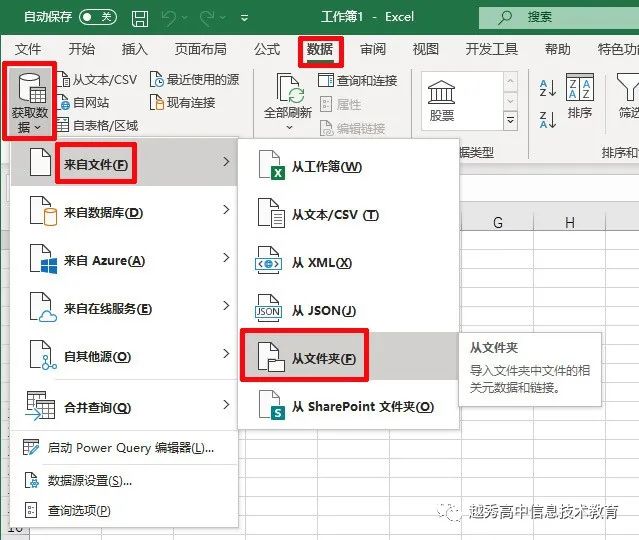Image resolution: width=639 pixels, height=540 pixels.
Task: Switch to the 插入 tab
Action: 134,49
